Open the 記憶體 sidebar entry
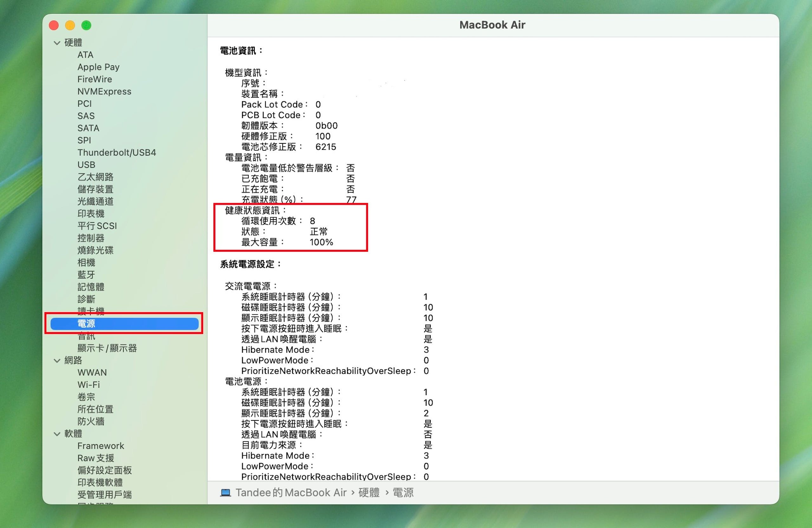812x528 pixels. pyautogui.click(x=91, y=287)
